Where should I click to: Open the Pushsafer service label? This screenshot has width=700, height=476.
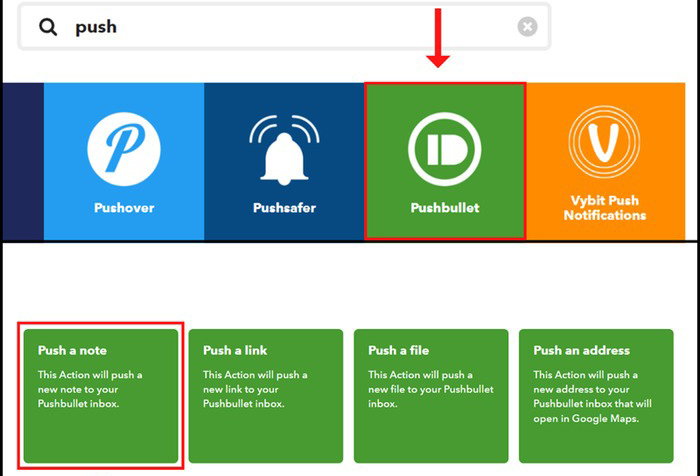pyautogui.click(x=284, y=208)
